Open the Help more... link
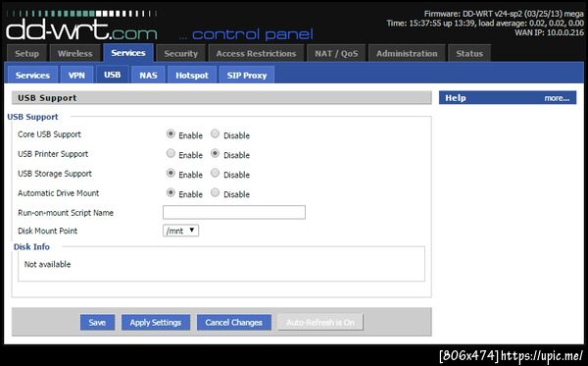Image resolution: width=588 pixels, height=366 pixels. pos(557,98)
